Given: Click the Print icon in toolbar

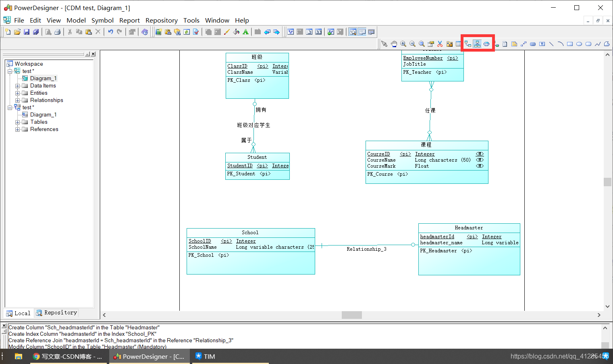Looking at the screenshot, I should tap(58, 32).
